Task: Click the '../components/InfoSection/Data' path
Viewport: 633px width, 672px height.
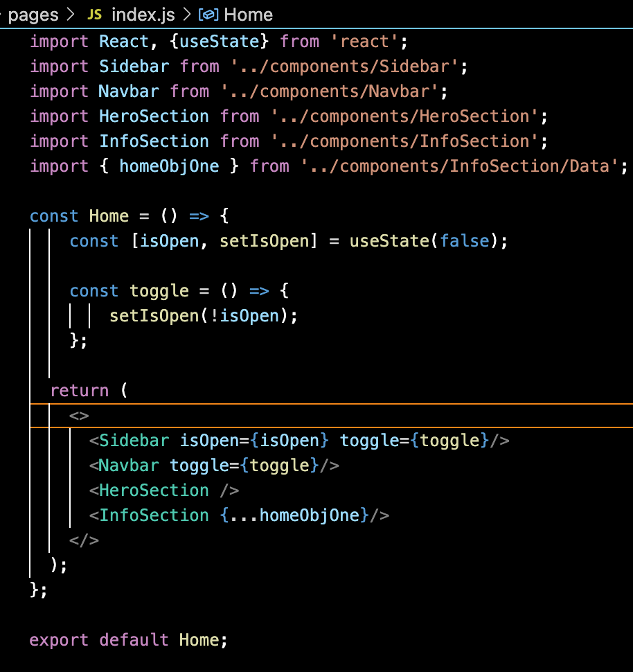Action: pos(459,166)
